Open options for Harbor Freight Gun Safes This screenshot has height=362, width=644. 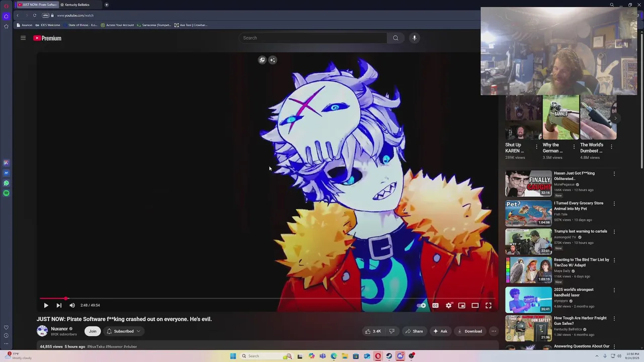614,319
